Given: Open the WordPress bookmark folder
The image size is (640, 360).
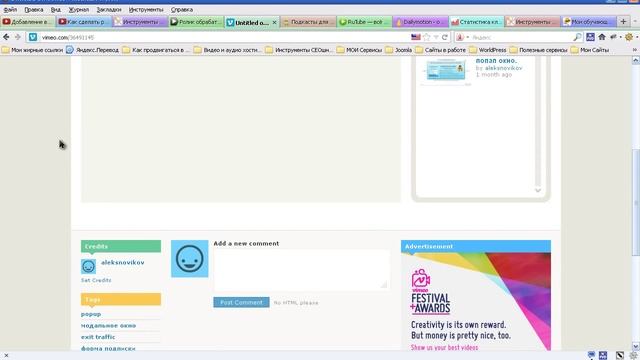Looking at the screenshot, I should 488,50.
